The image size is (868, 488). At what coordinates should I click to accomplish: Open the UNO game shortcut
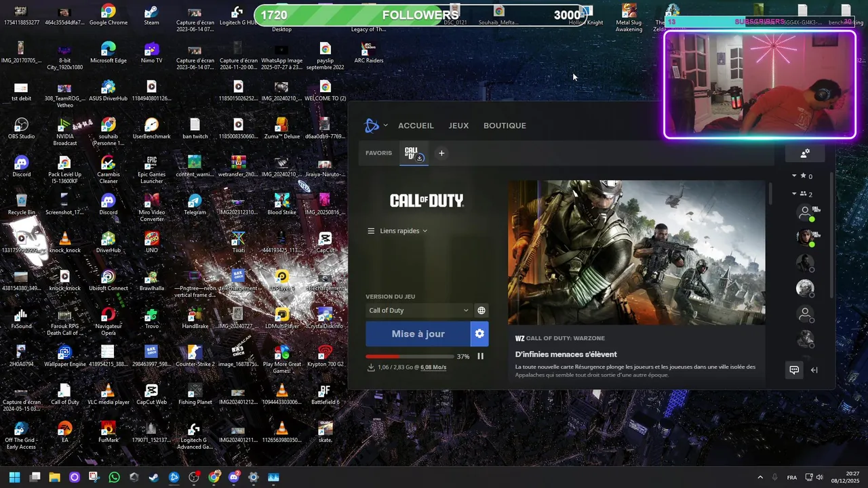pyautogui.click(x=152, y=243)
